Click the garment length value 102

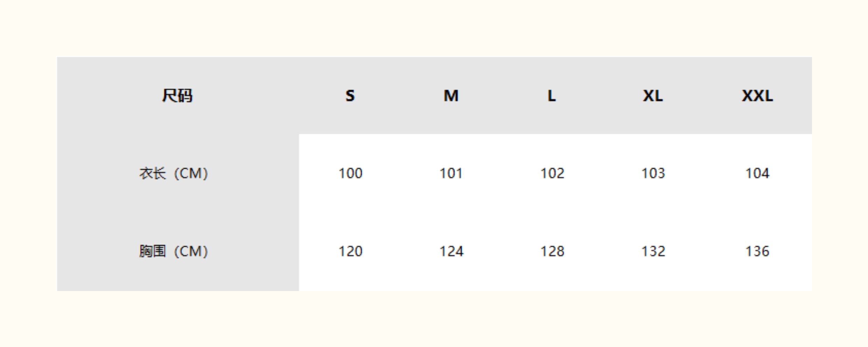point(552,173)
